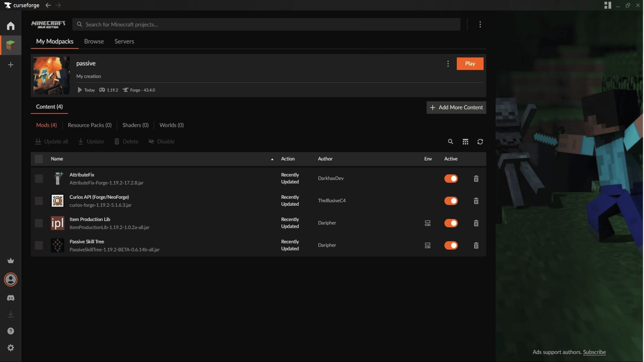Open the search within installed mods

coord(450,142)
